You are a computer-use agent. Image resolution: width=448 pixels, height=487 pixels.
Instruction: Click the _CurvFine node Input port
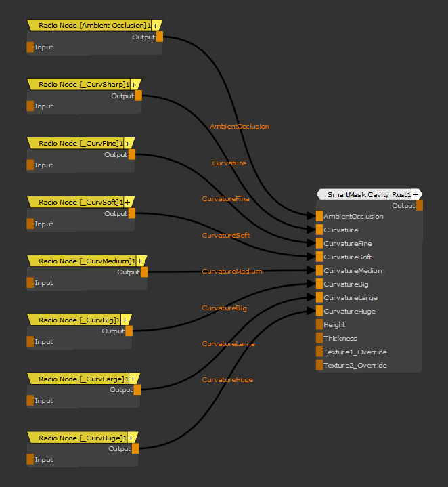[x=30, y=165]
